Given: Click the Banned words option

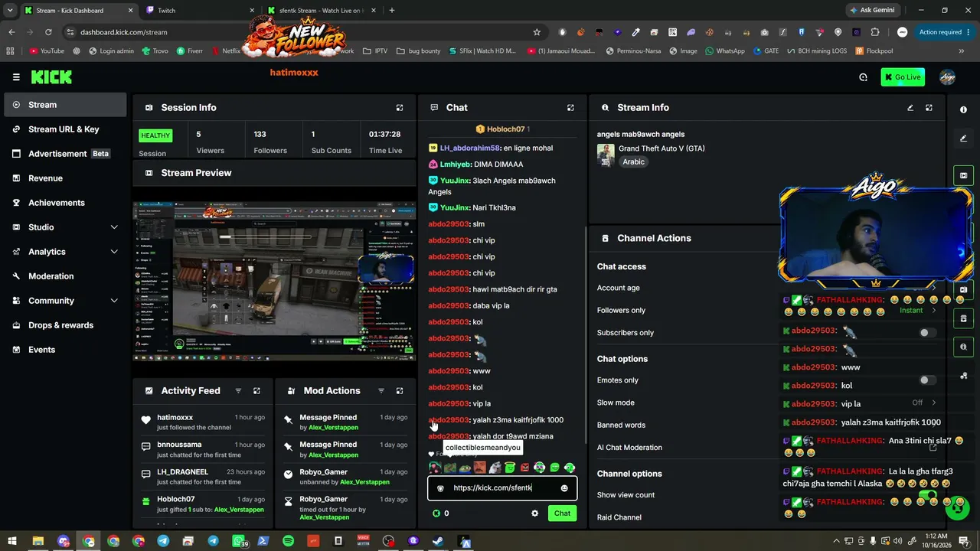Looking at the screenshot, I should [621, 425].
